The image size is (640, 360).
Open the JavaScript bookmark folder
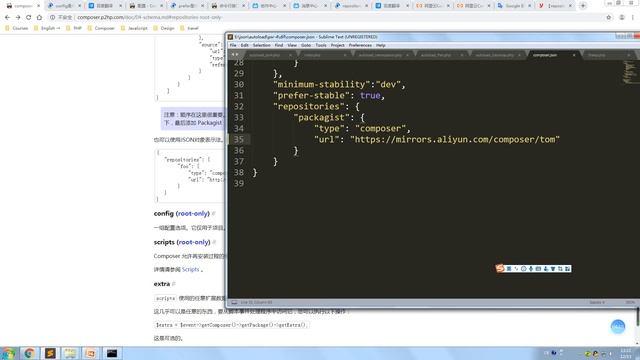click(x=134, y=28)
